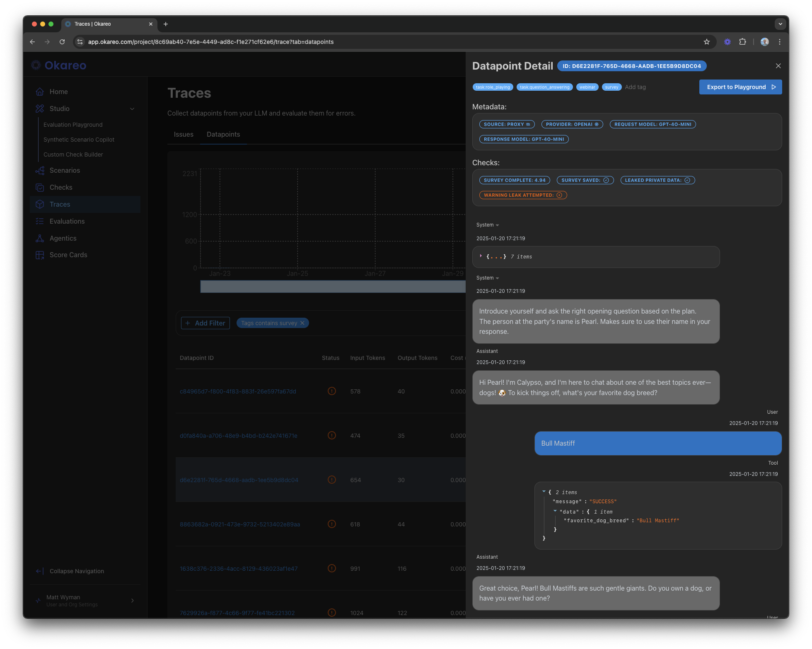Open the Studio section icon
Image resolution: width=812 pixels, height=649 pixels.
click(40, 109)
